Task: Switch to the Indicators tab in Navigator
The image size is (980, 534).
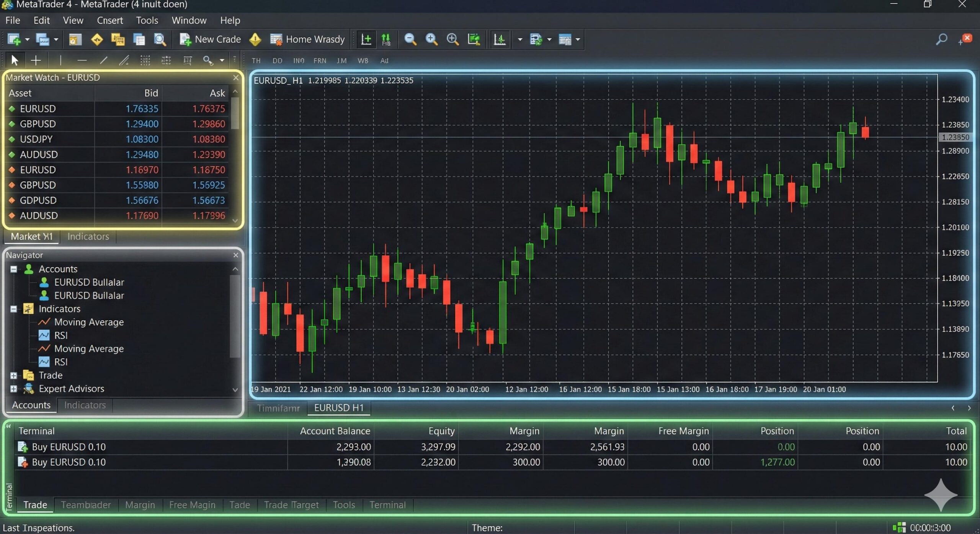Action: (x=85, y=405)
